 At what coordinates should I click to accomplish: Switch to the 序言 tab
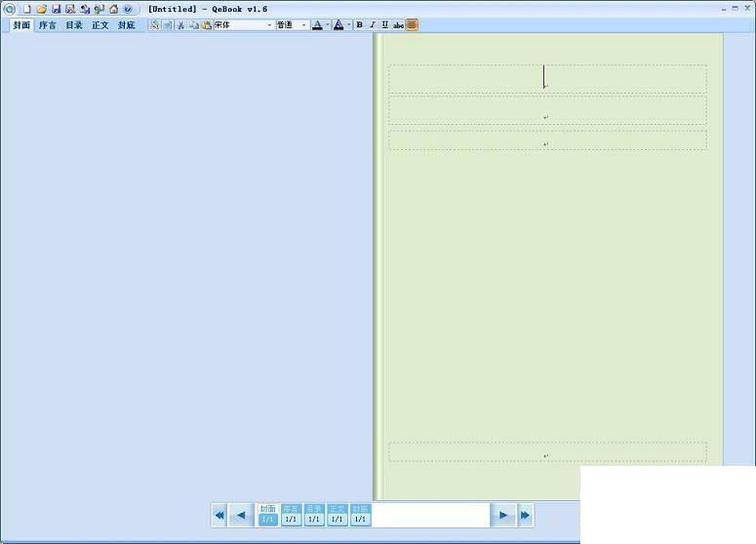point(48,25)
